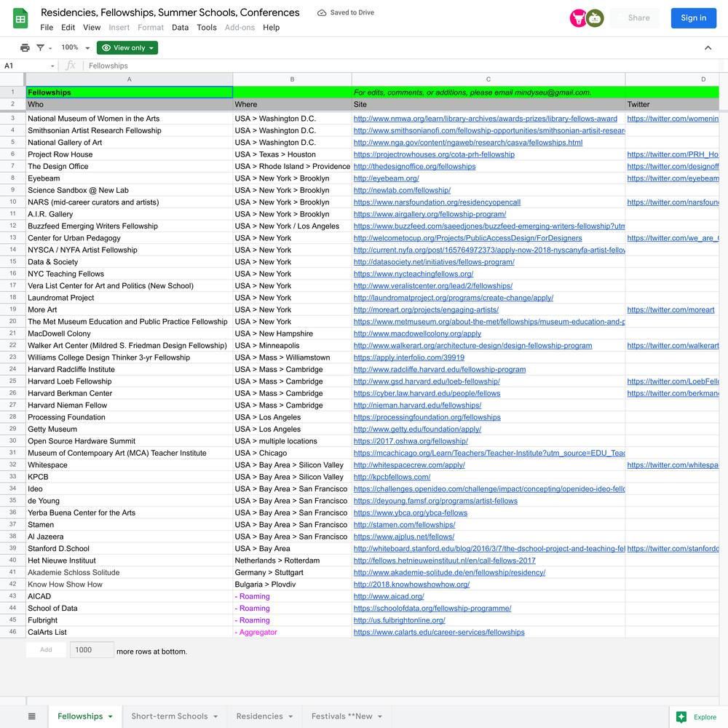Select the Twitter header cell
The height and width of the screenshot is (728, 728).
(672, 104)
